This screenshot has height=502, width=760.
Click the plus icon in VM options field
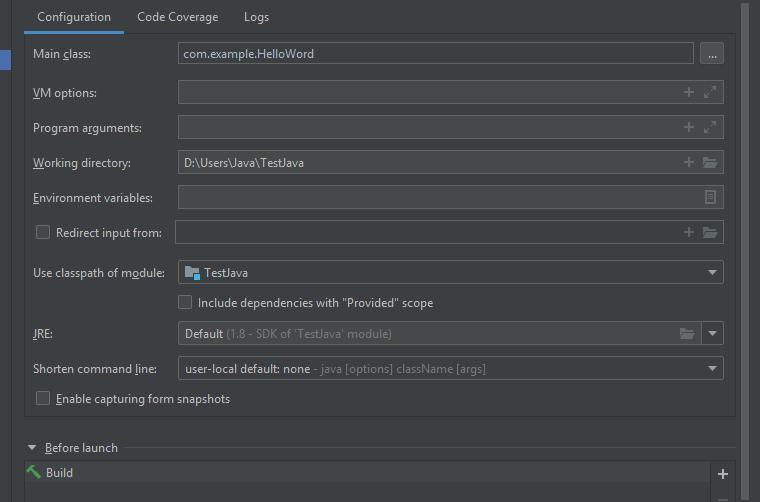pos(688,92)
